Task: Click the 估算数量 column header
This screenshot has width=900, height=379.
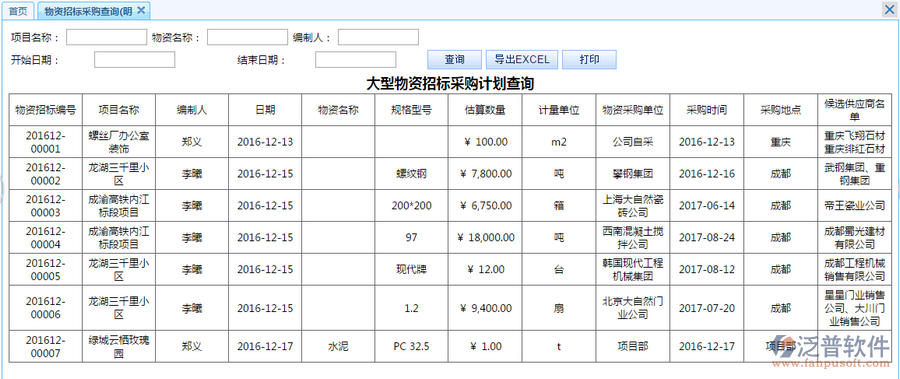Action: (485, 110)
